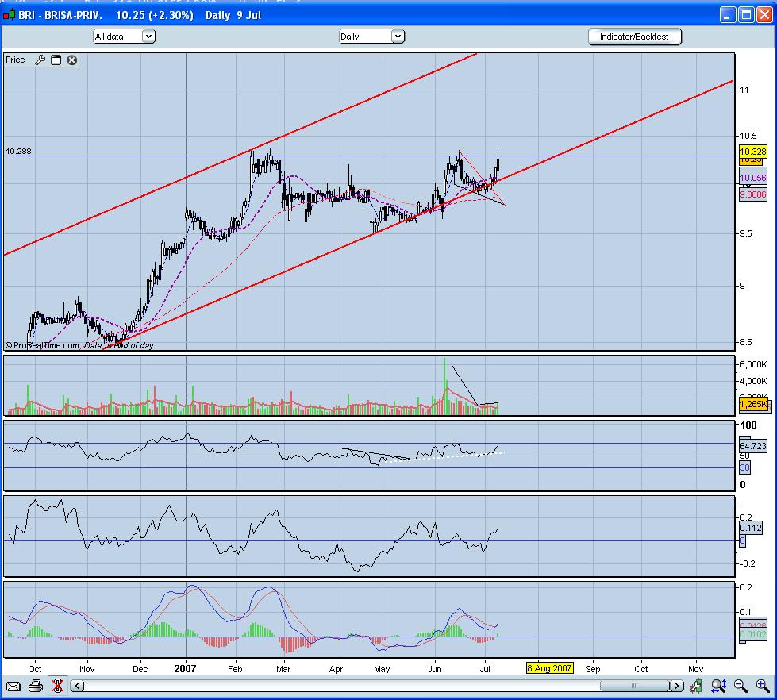The width and height of the screenshot is (777, 700).
Task: Click the zoom-fit magnifier with arrows
Action: pos(718,687)
